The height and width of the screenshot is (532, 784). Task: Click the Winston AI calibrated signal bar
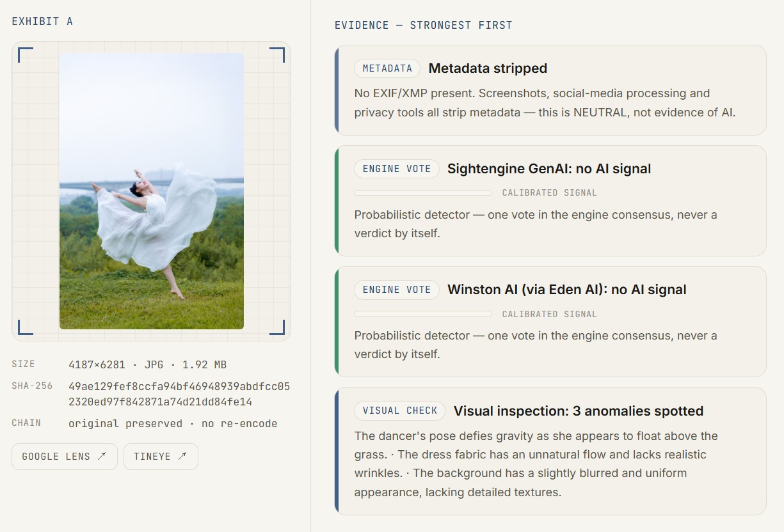(423, 314)
